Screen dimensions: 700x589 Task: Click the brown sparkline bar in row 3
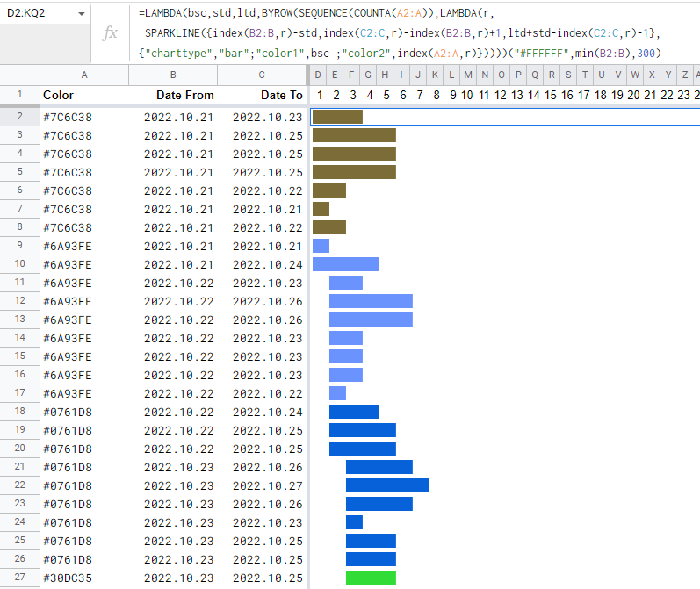[x=354, y=135]
